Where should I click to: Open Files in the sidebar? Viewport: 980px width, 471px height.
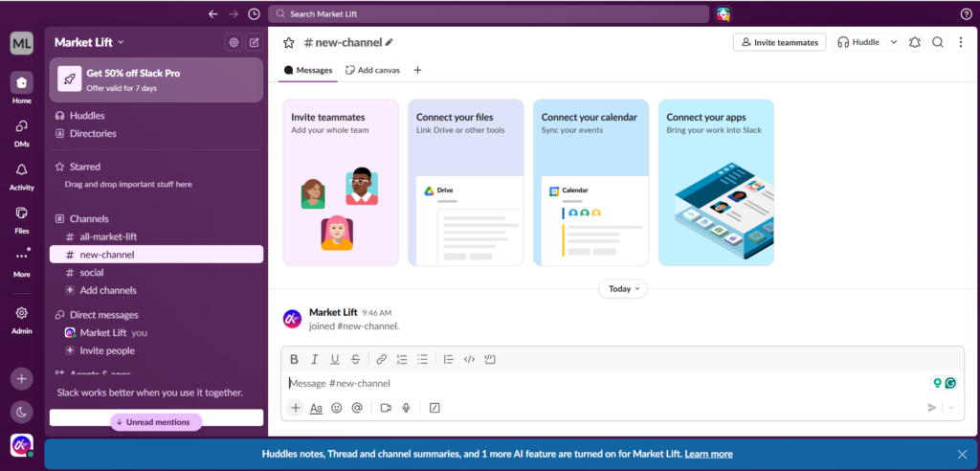click(x=21, y=219)
